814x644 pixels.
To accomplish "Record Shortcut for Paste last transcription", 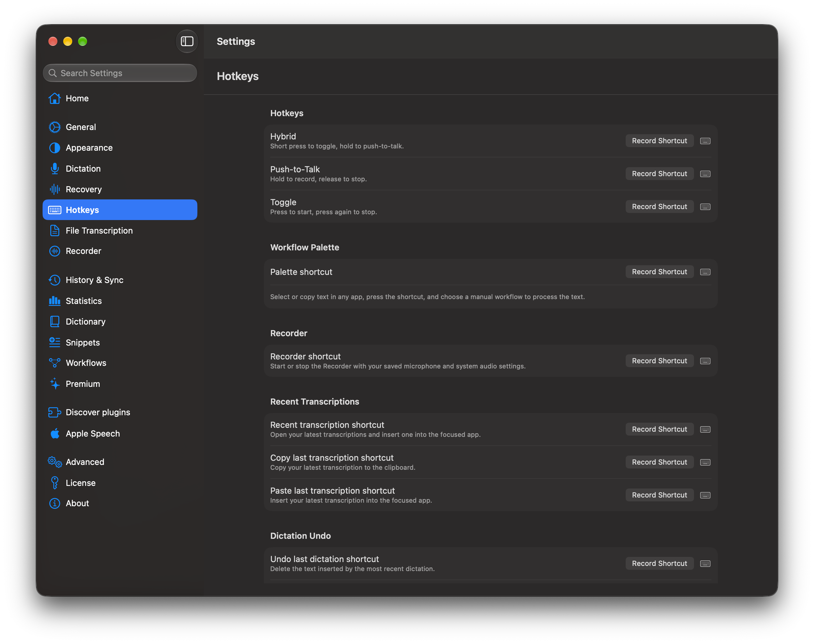I will [x=659, y=495].
